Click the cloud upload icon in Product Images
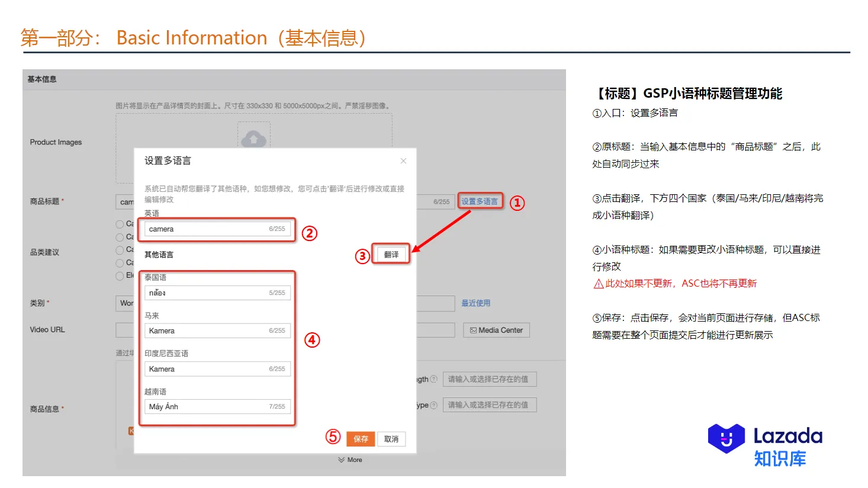 pyautogui.click(x=253, y=138)
